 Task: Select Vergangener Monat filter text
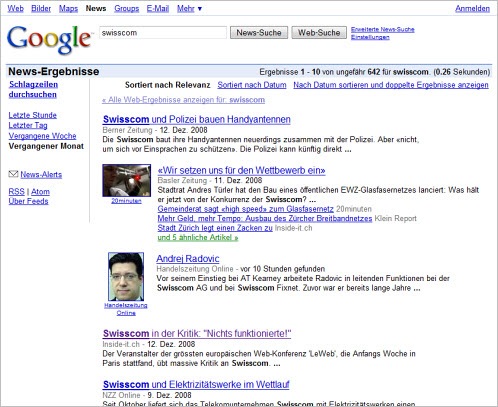46,146
